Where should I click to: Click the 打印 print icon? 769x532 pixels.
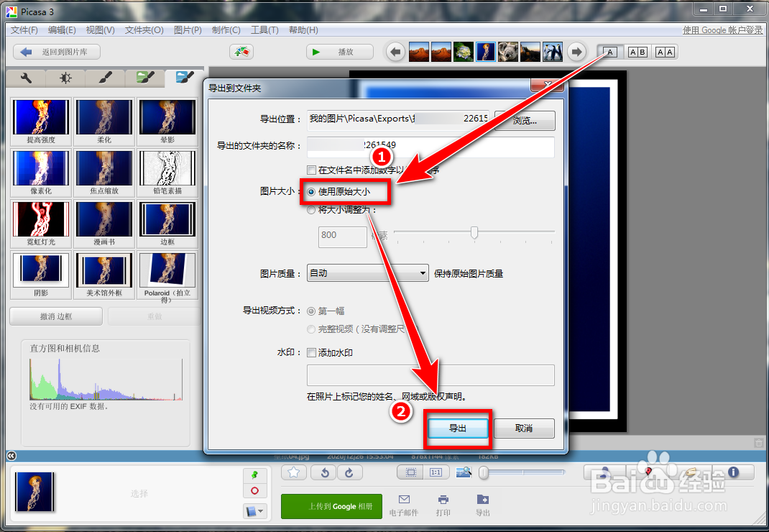443,505
